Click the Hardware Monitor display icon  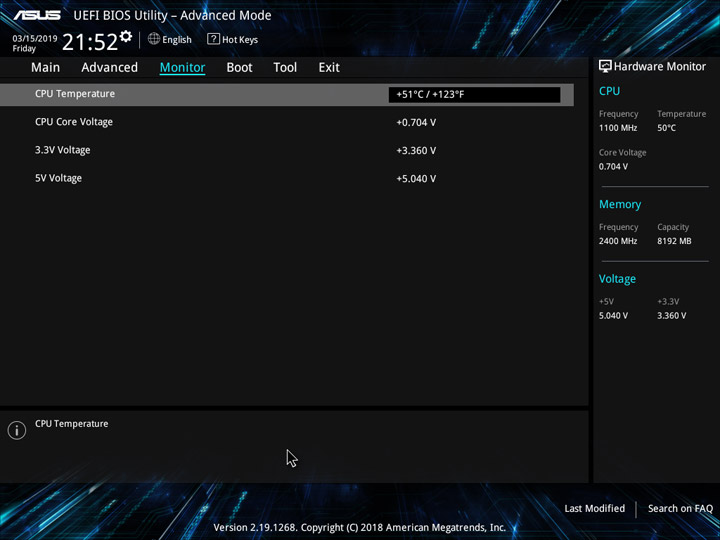coord(605,66)
